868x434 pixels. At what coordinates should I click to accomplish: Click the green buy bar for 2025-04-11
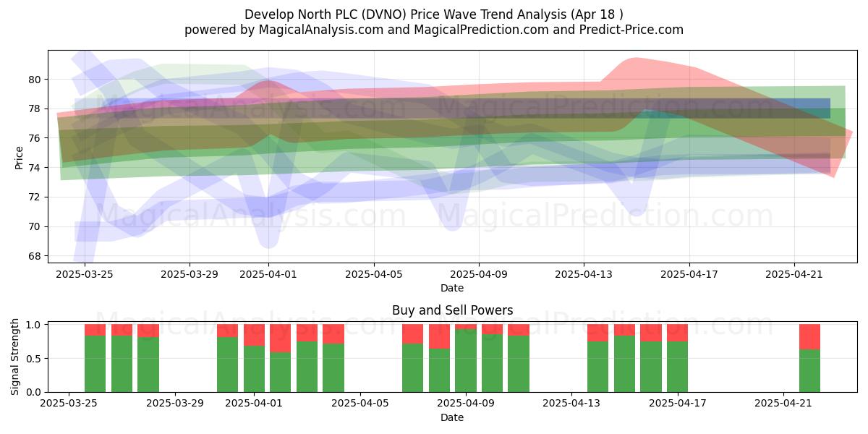(x=519, y=364)
